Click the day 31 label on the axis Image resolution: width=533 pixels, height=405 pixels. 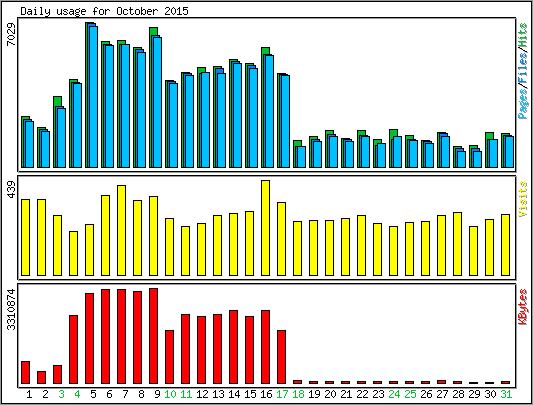click(x=506, y=394)
